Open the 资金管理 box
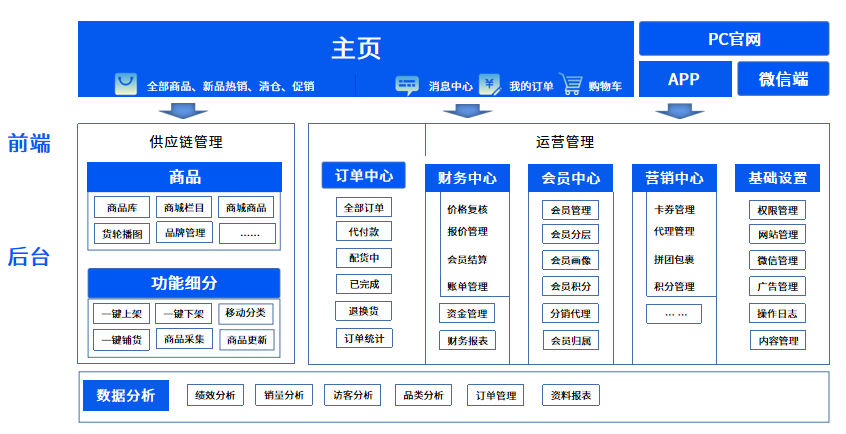This screenshot has height=434, width=846. (x=467, y=314)
